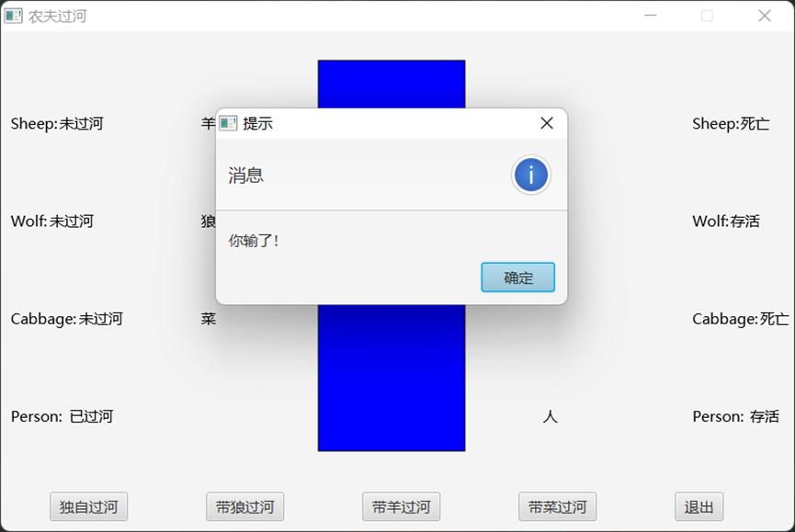Click the 人 character on right bank

pyautogui.click(x=551, y=416)
